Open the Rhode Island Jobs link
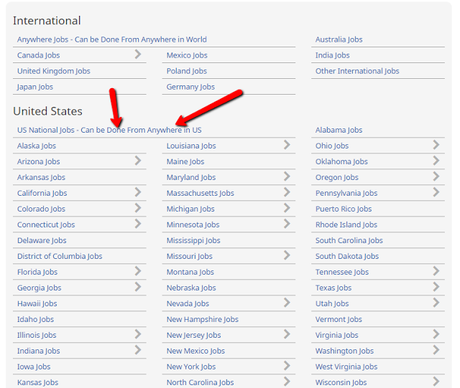This screenshot has height=388, width=460. (x=346, y=225)
